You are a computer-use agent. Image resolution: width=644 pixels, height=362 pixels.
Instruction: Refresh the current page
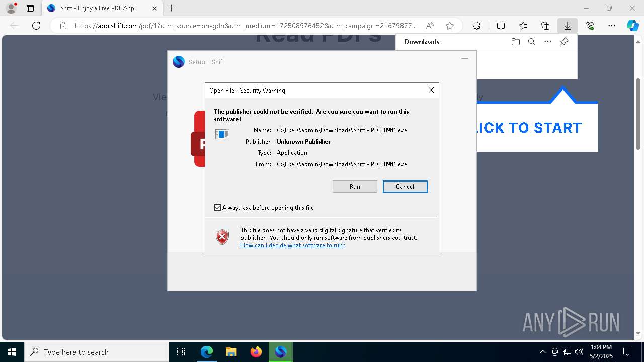(x=36, y=26)
